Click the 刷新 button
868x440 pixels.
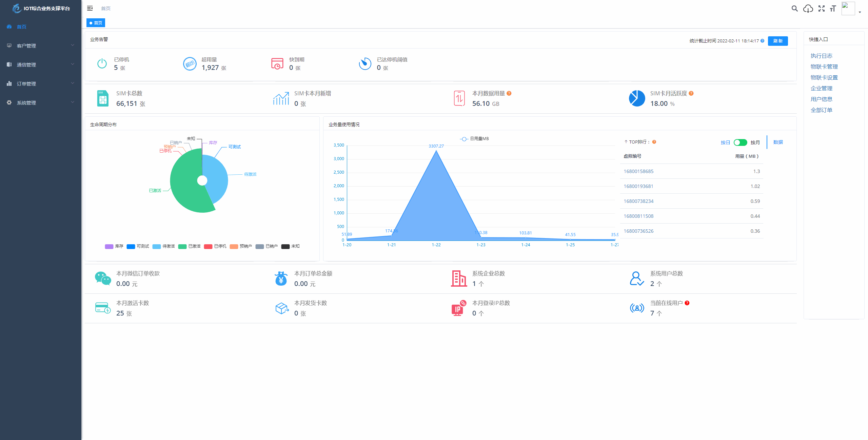click(x=778, y=41)
